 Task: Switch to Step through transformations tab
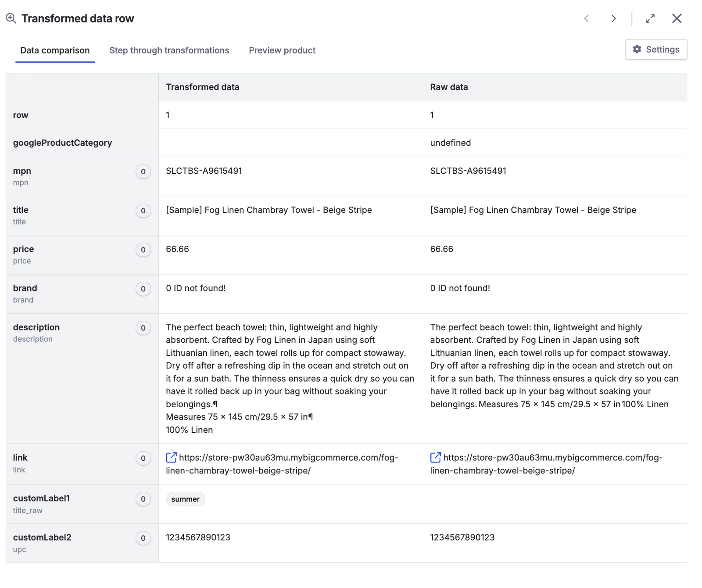169,50
